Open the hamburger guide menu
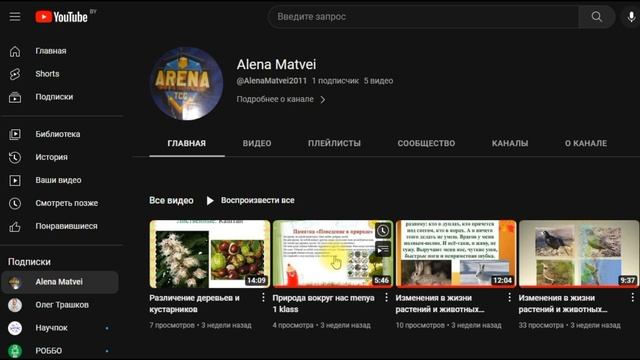Viewport: 640px width, 360px height. click(15, 17)
